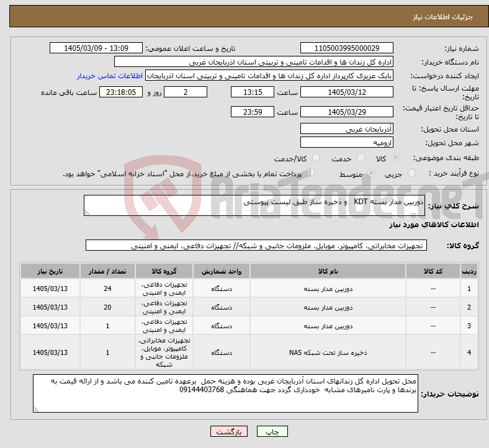489x448 pixels.
Task: Click the remaining days field showing 2
Action: pyautogui.click(x=186, y=92)
